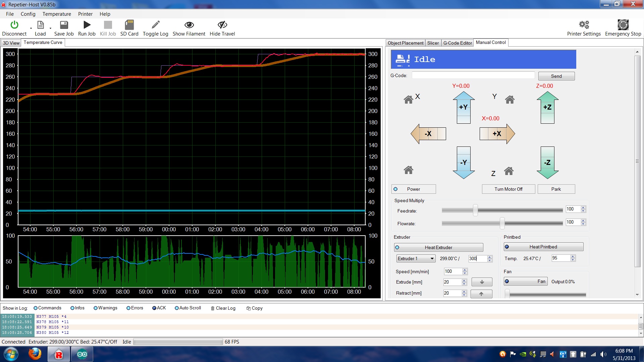Click the Emergency Stop icon
The width and height of the screenshot is (644, 362).
(x=623, y=25)
